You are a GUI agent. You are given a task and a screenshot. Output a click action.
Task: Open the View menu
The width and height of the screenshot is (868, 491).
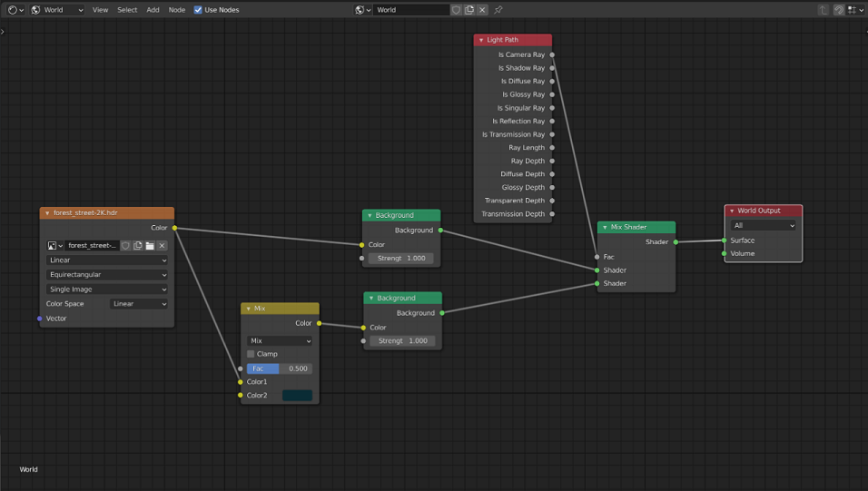(x=100, y=9)
